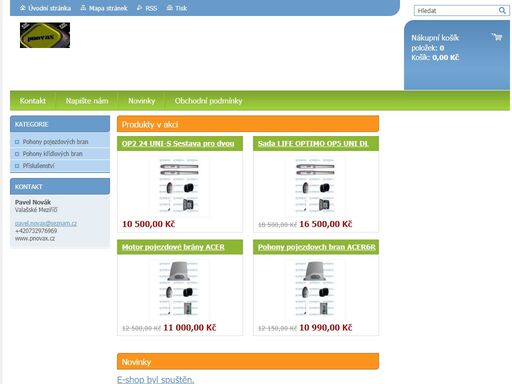Image resolution: width=512 pixels, height=384 pixels.
Task: Click the Pohony pojezdovch bran ACER6R thumbnail
Action: coord(315,288)
